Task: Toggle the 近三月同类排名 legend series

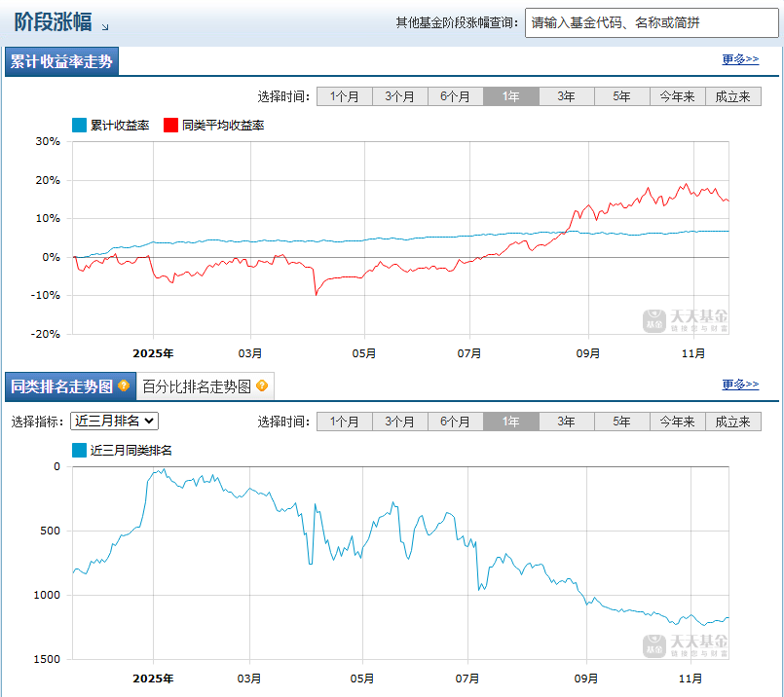Action: (122, 450)
